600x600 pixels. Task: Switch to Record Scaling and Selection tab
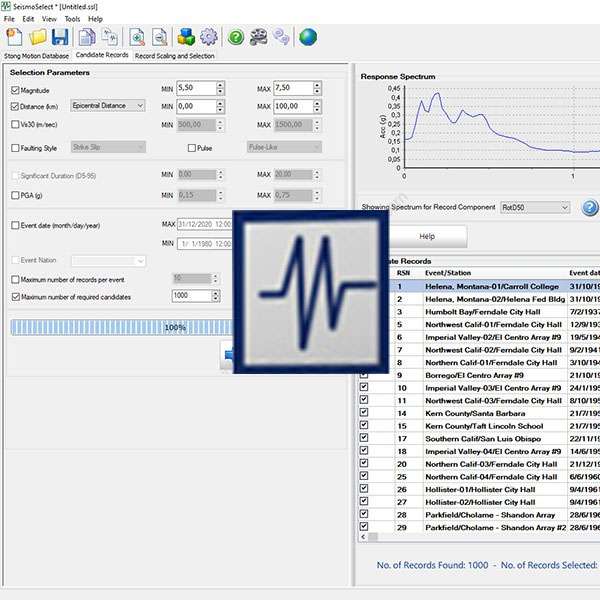click(174, 56)
